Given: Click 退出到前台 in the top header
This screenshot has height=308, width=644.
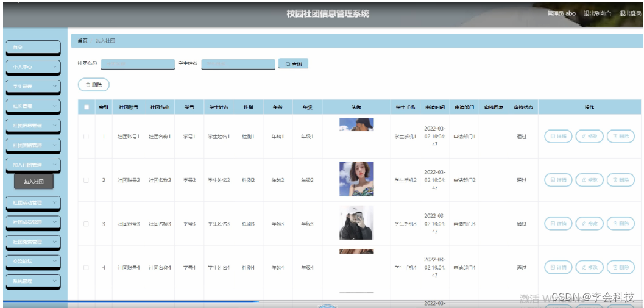Looking at the screenshot, I should point(598,13).
